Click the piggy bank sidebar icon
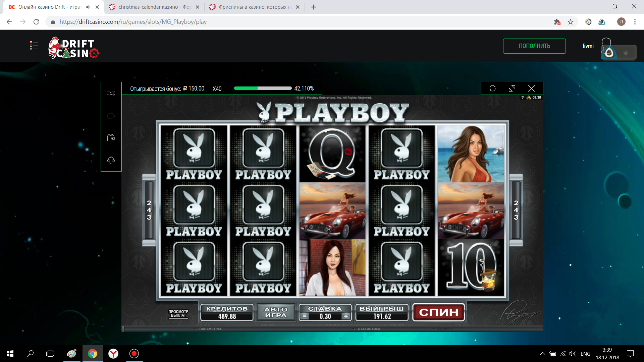The image size is (644, 362). pyautogui.click(x=111, y=116)
